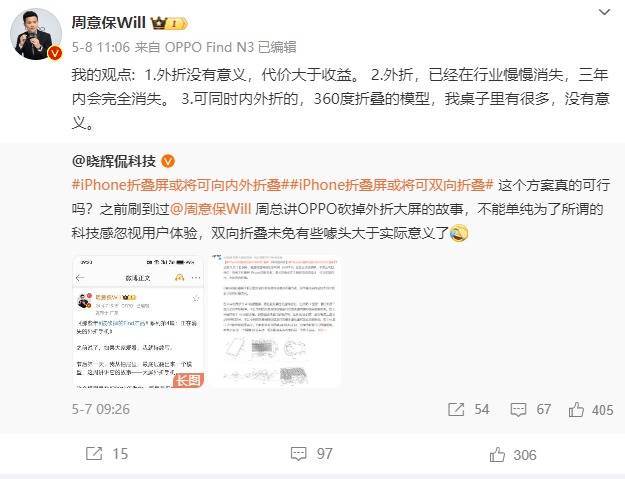
Task: Open @晓辉侃科技 author link
Action: (114, 161)
